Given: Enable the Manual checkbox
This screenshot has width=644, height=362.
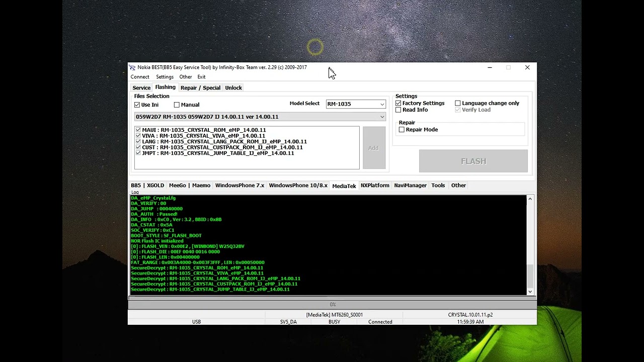Looking at the screenshot, I should click(x=177, y=105).
